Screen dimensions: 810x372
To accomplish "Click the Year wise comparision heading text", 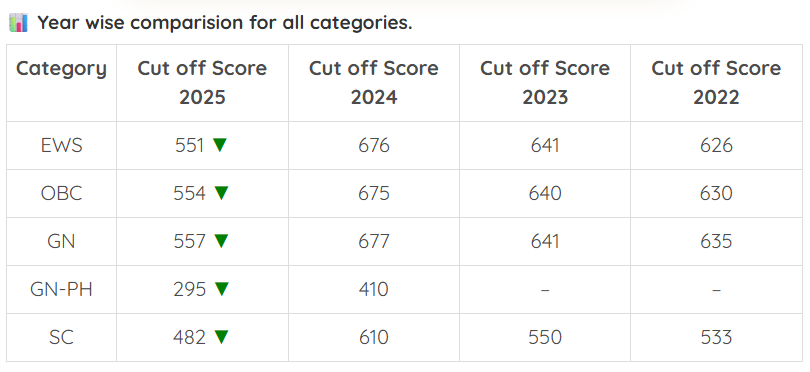I will 225,23.
